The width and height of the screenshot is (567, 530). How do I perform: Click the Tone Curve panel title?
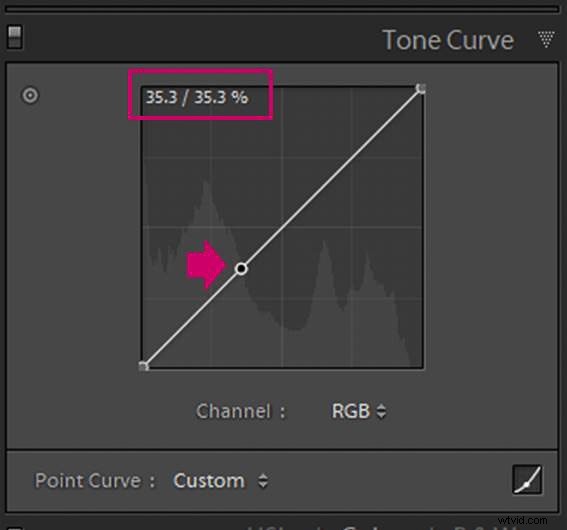pos(448,40)
